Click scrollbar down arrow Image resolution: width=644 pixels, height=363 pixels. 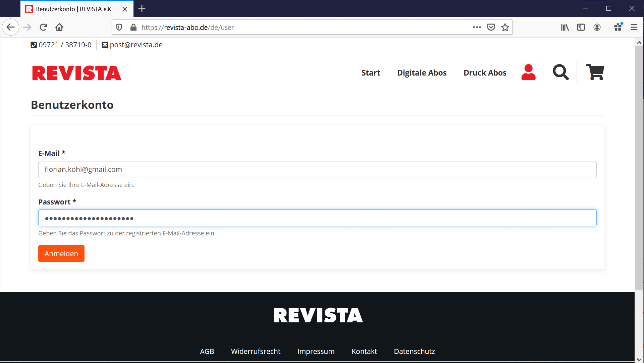639,359
